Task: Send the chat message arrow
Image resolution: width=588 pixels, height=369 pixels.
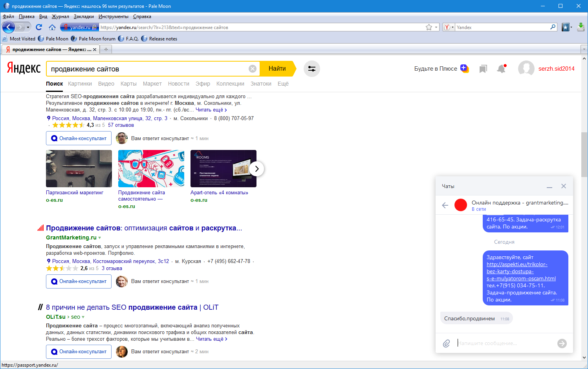Action: coord(562,343)
